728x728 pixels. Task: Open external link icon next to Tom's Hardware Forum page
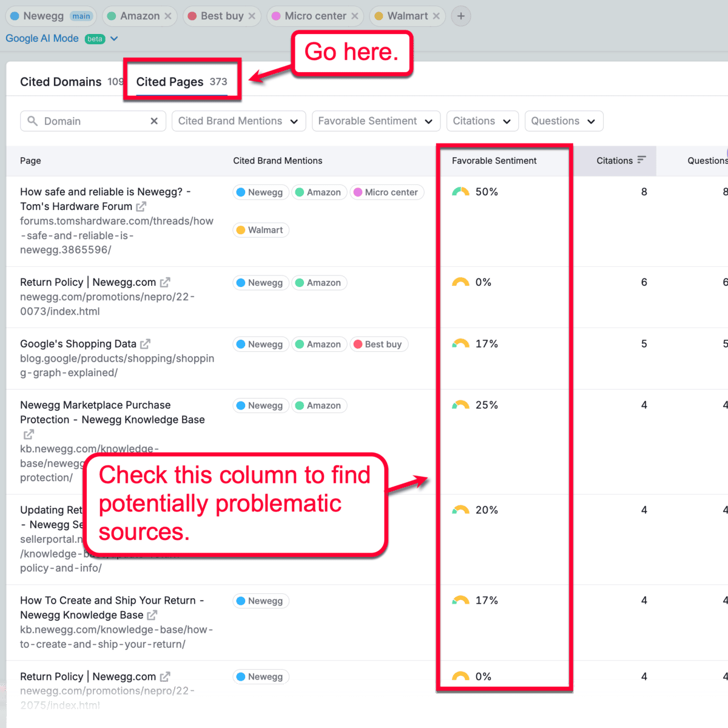141,206
